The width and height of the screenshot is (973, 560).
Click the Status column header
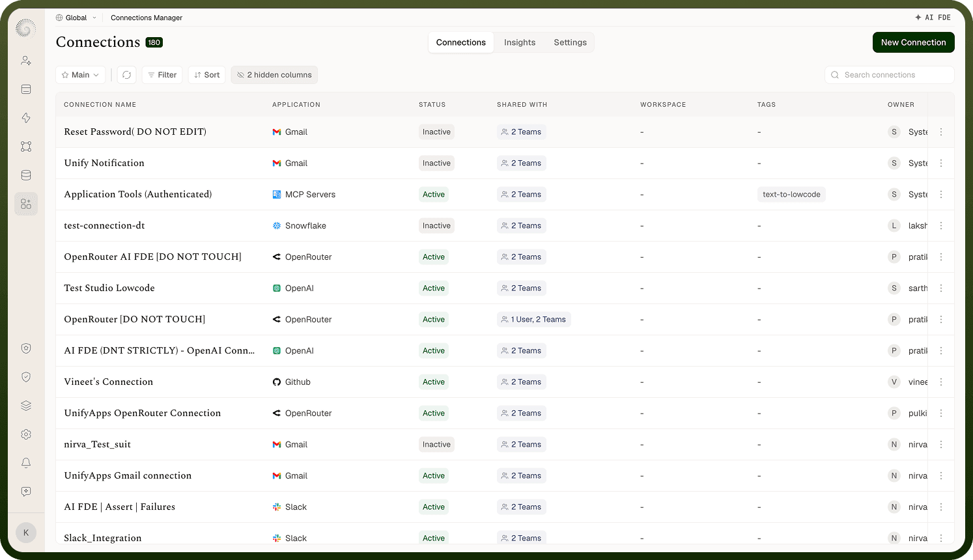pyautogui.click(x=432, y=105)
